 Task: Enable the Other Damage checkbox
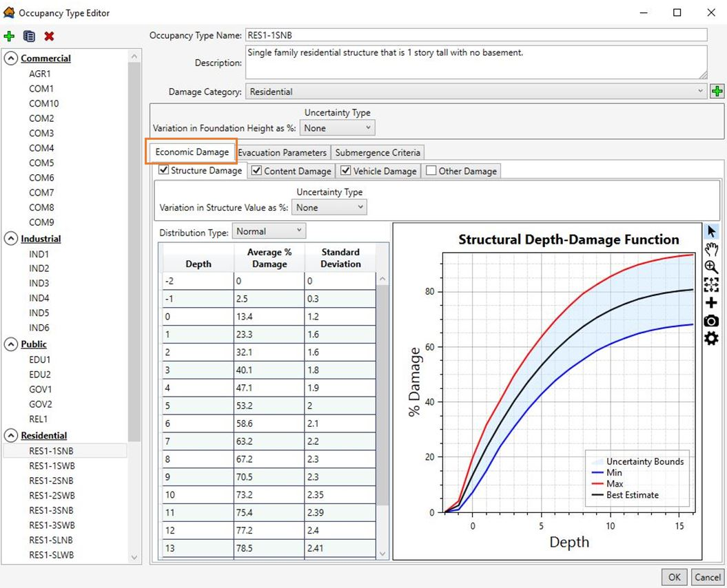431,171
